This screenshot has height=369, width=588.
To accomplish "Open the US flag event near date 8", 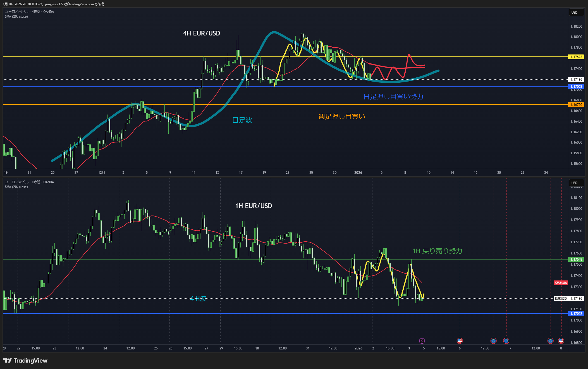I will tap(561, 341).
